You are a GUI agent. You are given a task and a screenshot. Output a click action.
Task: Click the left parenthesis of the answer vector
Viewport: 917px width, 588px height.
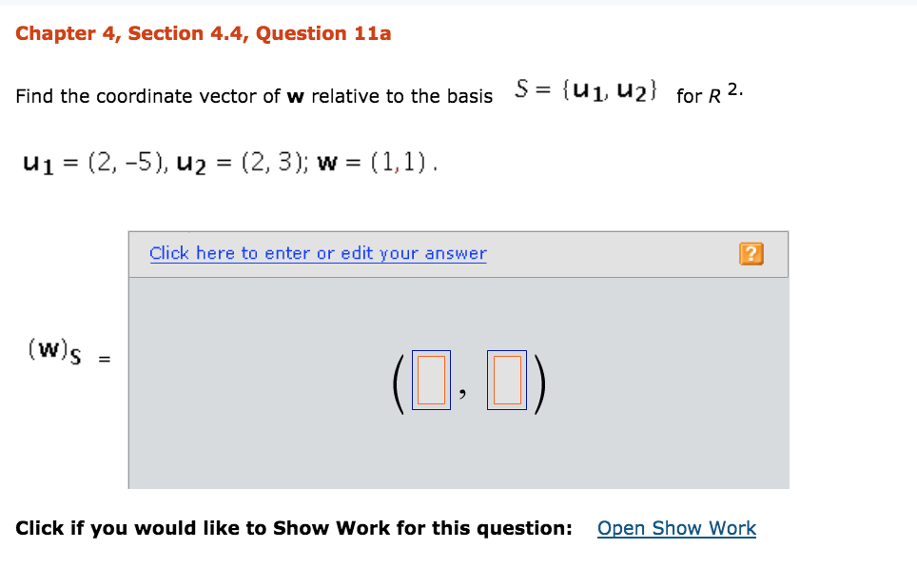pos(400,382)
